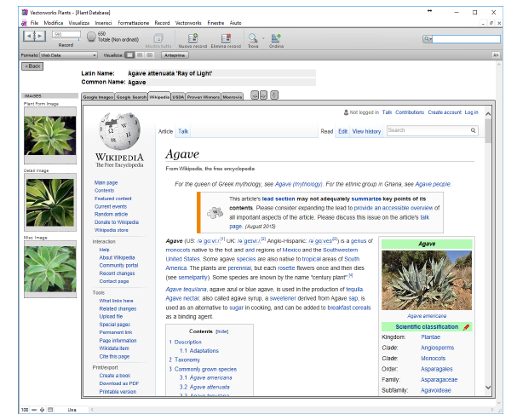Click the zoom out icon in status bar
This screenshot has width=517, height=420.
pyautogui.click(x=34, y=410)
